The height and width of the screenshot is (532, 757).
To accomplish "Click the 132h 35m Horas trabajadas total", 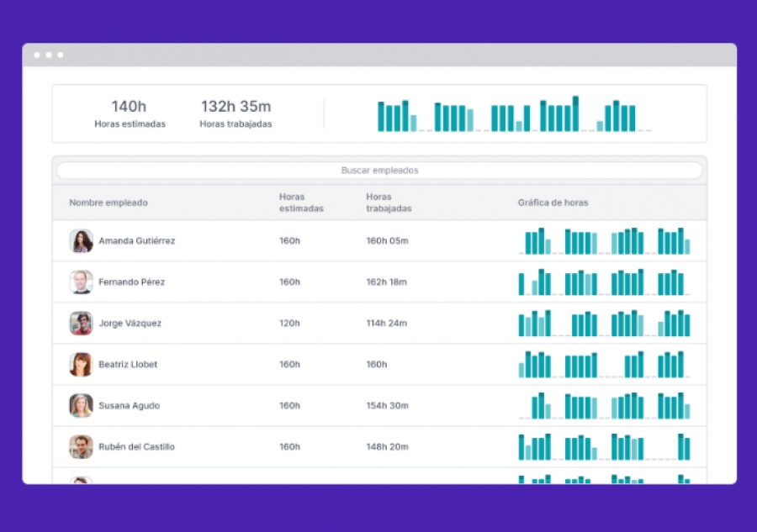I will pyautogui.click(x=236, y=113).
